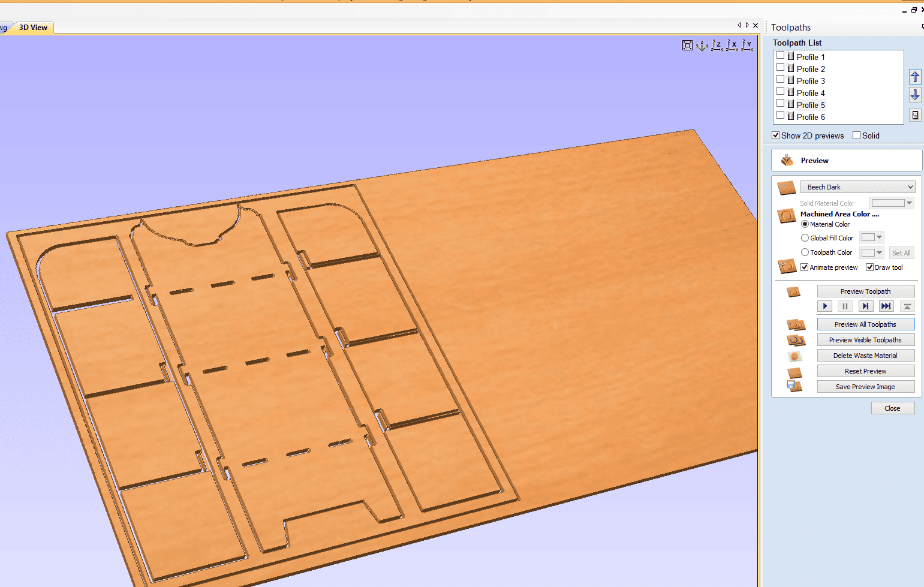Viewport: 924px width, 587px height.
Task: Click the icon beside Reset Preview
Action: pyautogui.click(x=794, y=372)
